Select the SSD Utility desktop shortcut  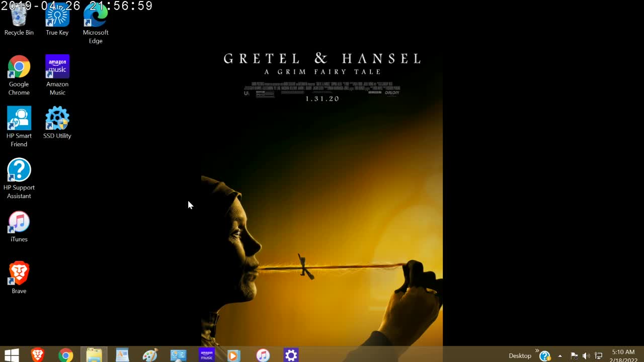(x=57, y=123)
